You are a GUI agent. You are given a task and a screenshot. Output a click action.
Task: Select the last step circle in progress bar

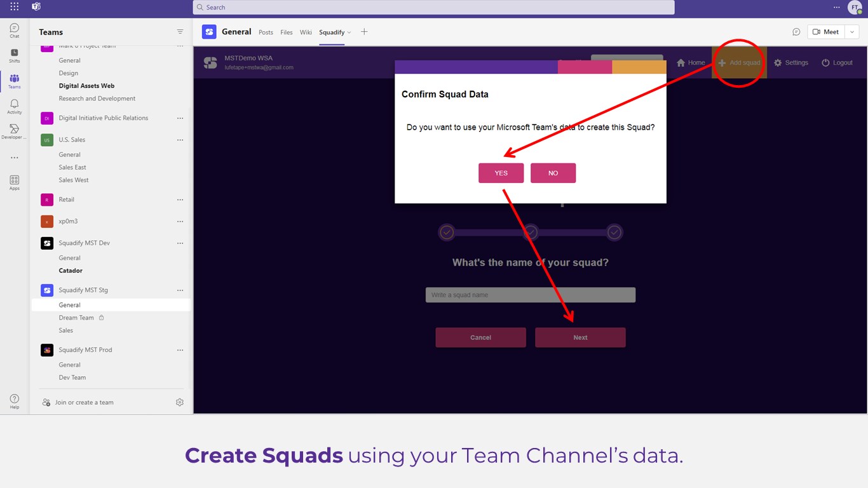(x=614, y=233)
